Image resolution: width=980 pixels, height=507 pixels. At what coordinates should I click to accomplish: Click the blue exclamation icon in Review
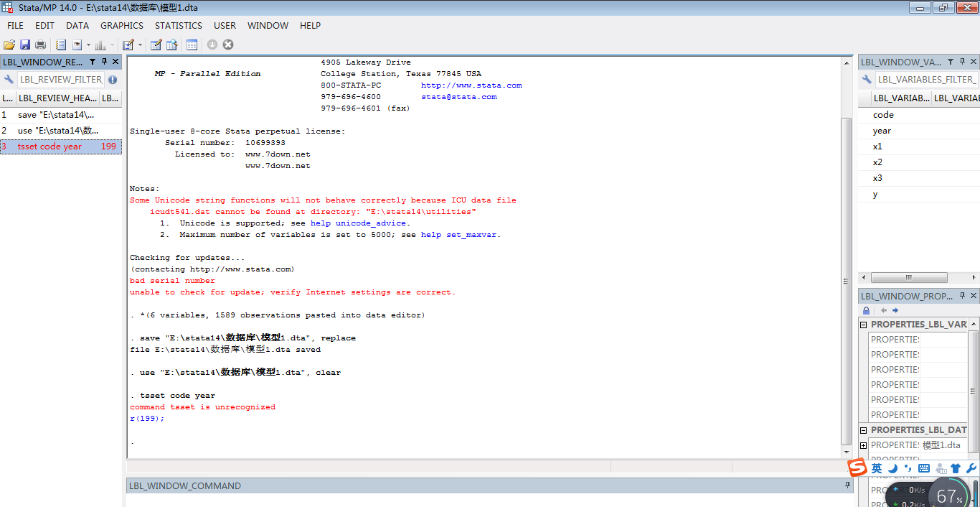coord(113,80)
